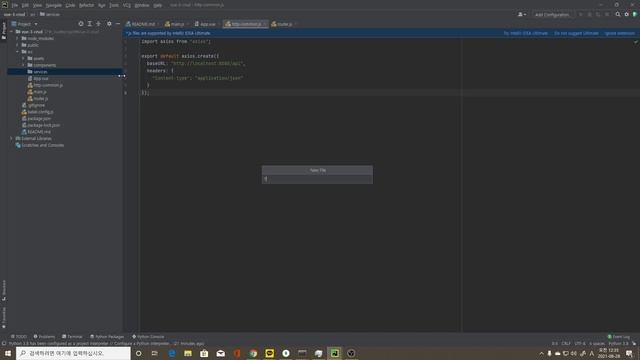Expand the public folder

[x=17, y=45]
